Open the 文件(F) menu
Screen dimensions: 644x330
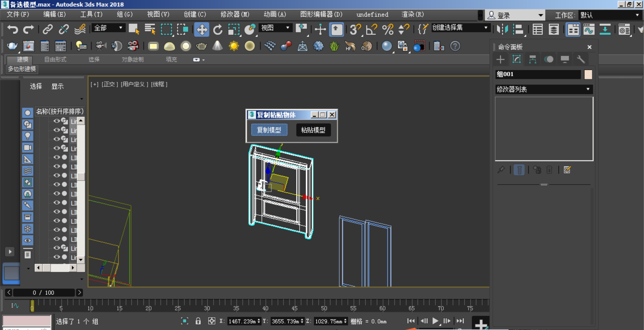(18, 14)
